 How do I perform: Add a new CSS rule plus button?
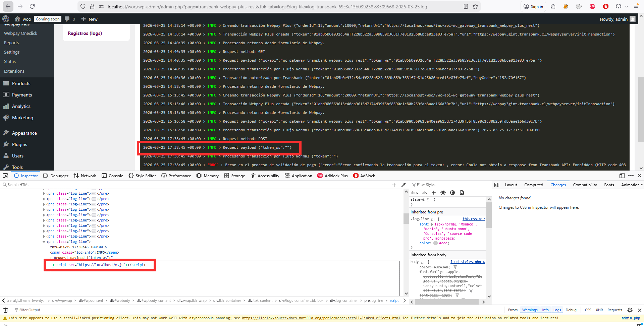point(434,193)
